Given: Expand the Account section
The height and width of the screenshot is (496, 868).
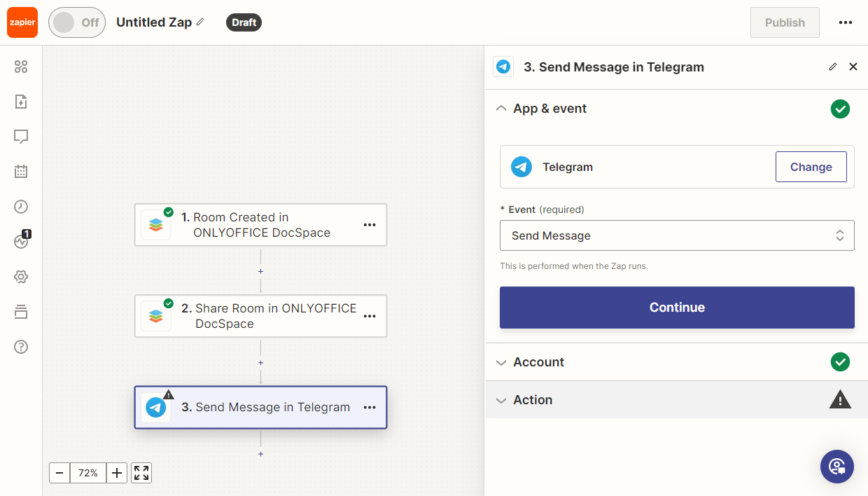Looking at the screenshot, I should tap(538, 362).
